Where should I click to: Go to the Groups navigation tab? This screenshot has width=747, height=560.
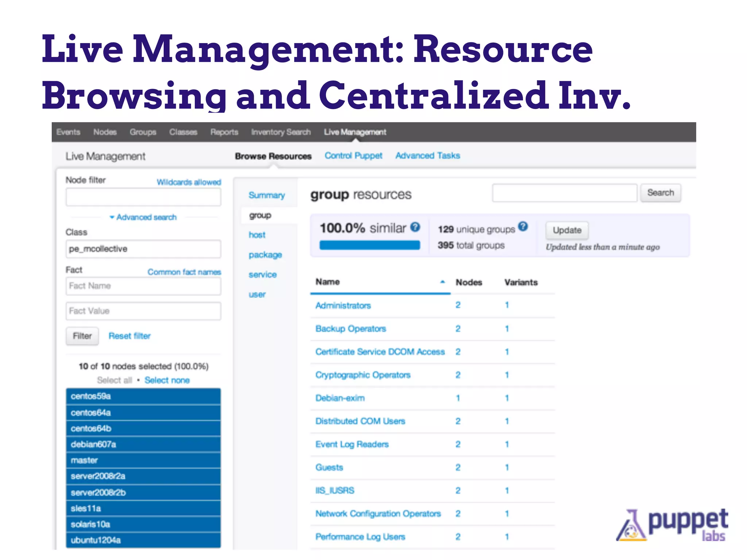point(143,132)
